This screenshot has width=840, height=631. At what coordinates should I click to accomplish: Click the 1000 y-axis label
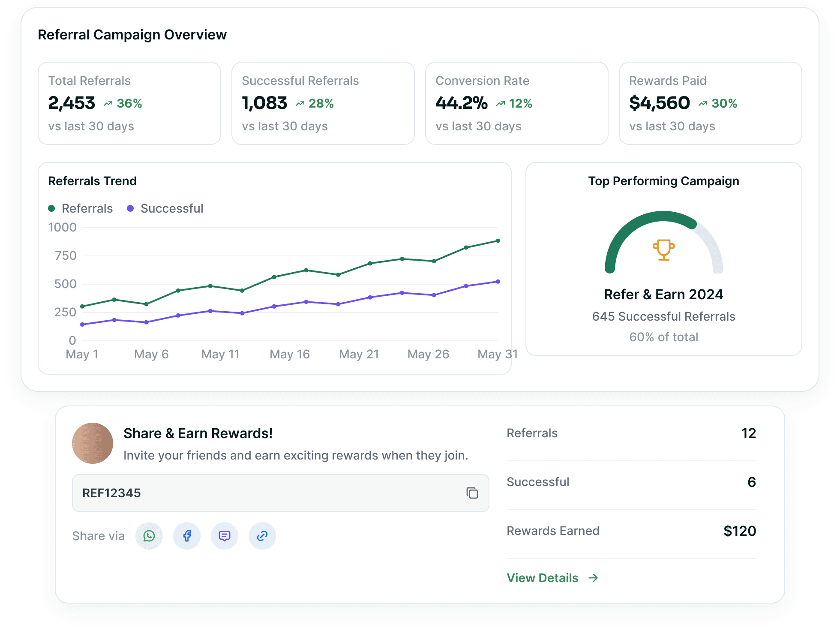(x=63, y=227)
